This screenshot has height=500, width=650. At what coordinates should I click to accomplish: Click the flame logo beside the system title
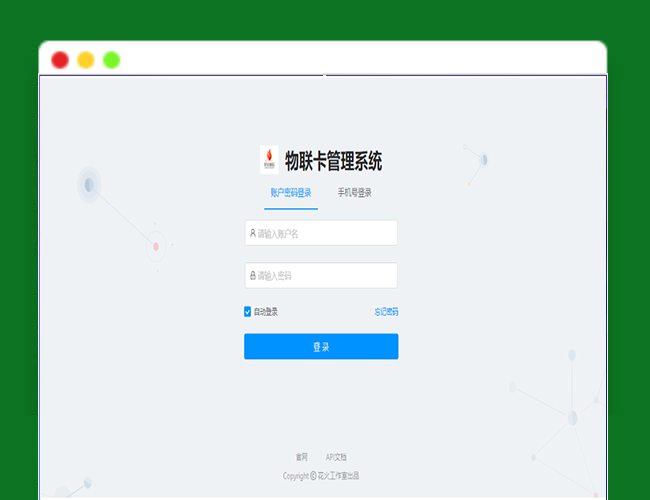(x=269, y=160)
